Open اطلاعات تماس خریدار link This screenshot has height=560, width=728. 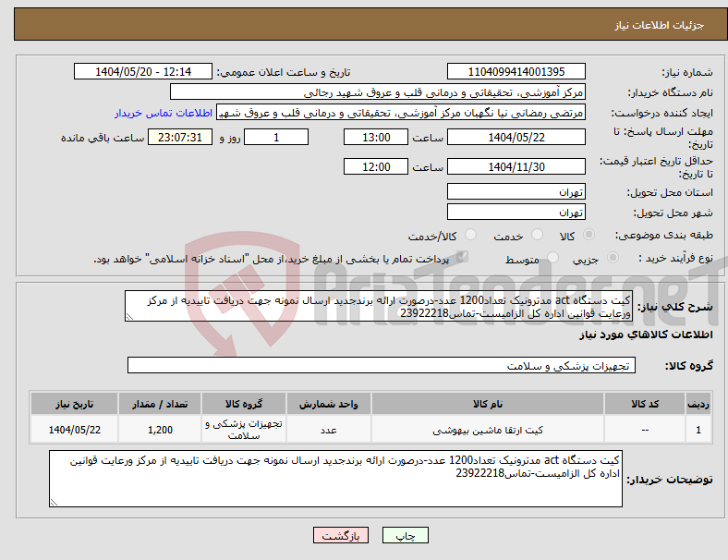coord(164,113)
